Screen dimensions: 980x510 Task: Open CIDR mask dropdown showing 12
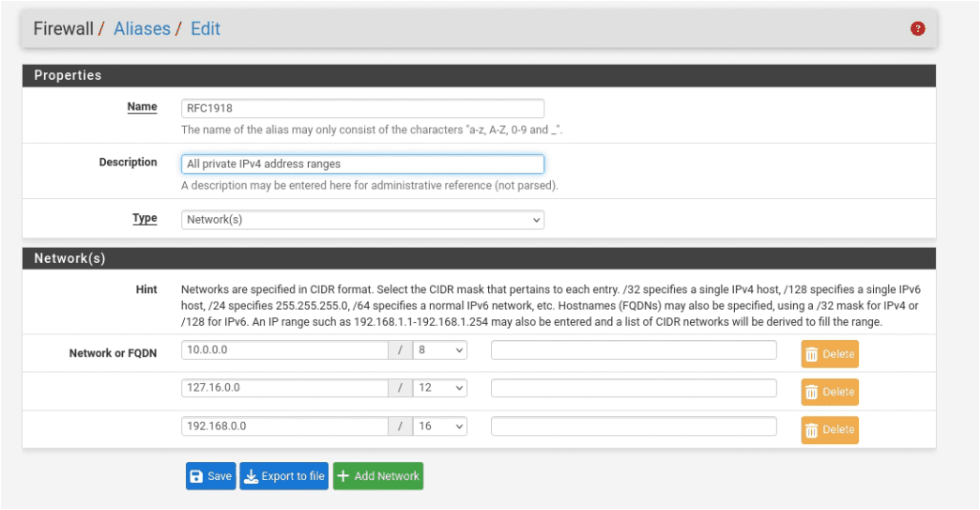pos(440,388)
